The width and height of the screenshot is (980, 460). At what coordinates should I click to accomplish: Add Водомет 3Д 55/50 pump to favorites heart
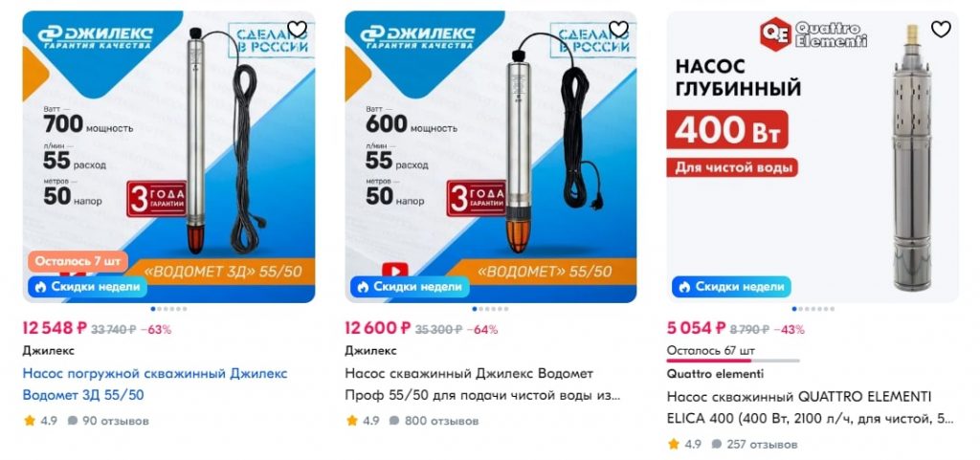point(297,29)
